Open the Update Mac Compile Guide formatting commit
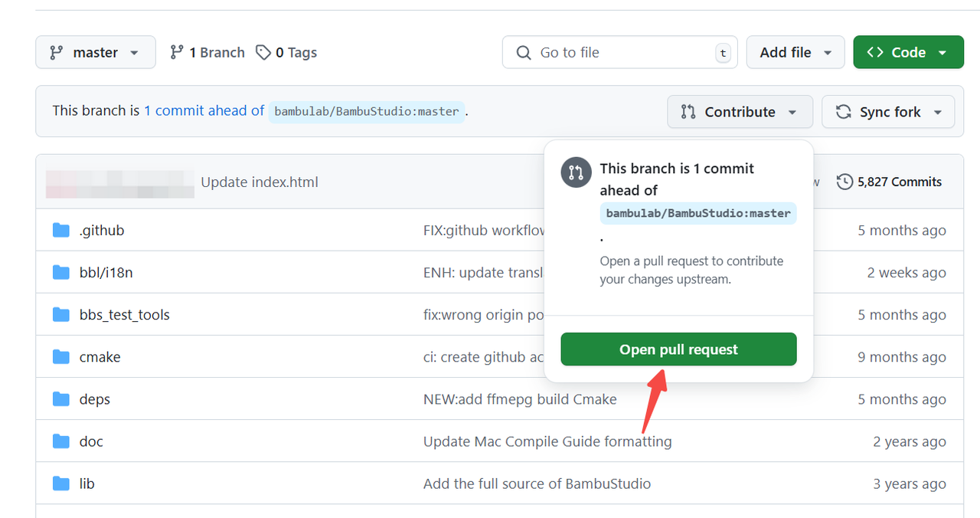This screenshot has width=980, height=518. click(547, 441)
